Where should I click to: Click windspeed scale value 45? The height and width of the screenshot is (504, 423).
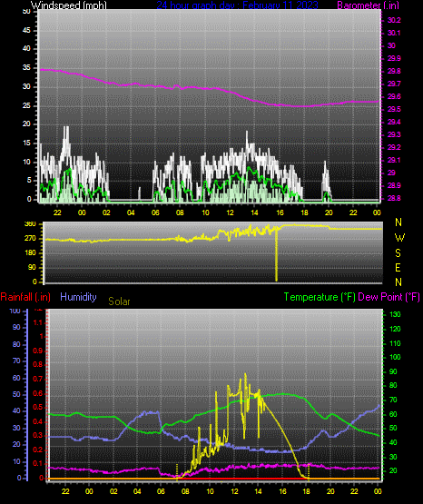[26, 30]
